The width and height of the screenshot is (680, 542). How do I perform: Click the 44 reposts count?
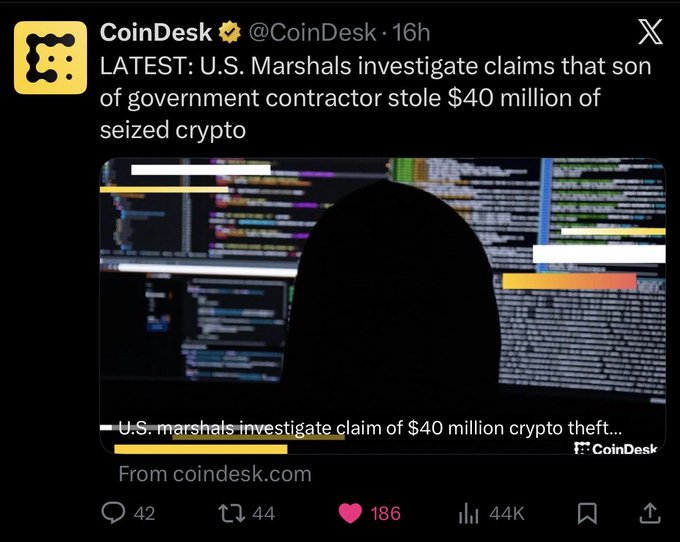click(264, 514)
